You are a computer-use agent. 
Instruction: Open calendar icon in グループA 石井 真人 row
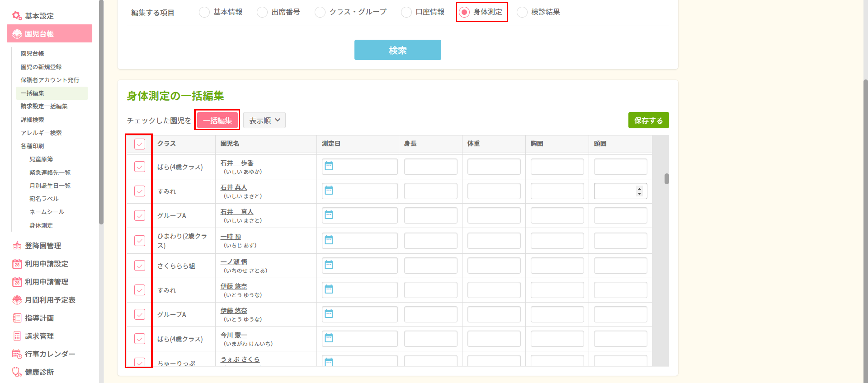[x=329, y=215]
